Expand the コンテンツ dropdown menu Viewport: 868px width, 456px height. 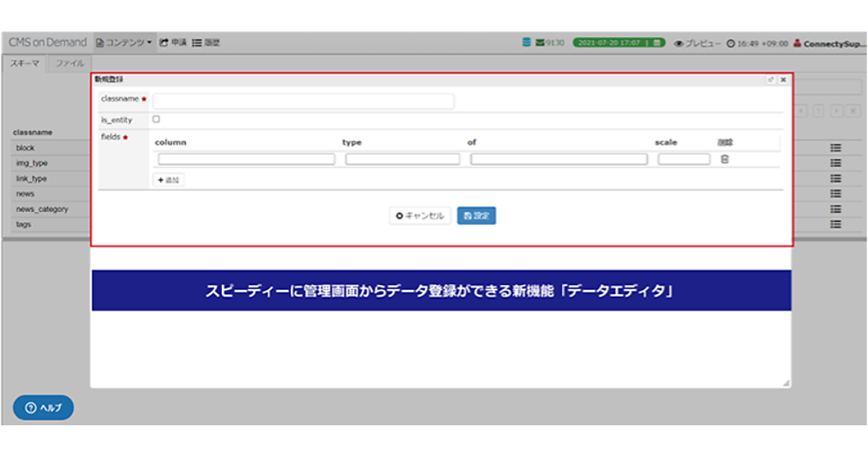click(x=124, y=43)
